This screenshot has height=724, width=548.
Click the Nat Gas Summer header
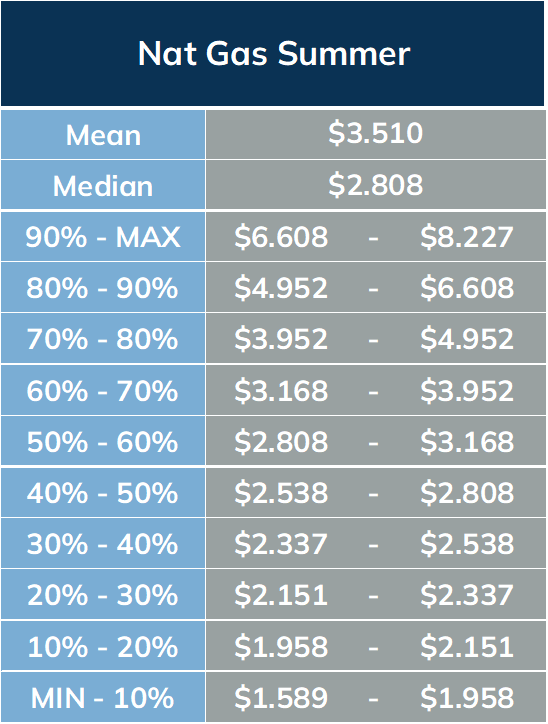(x=274, y=54)
